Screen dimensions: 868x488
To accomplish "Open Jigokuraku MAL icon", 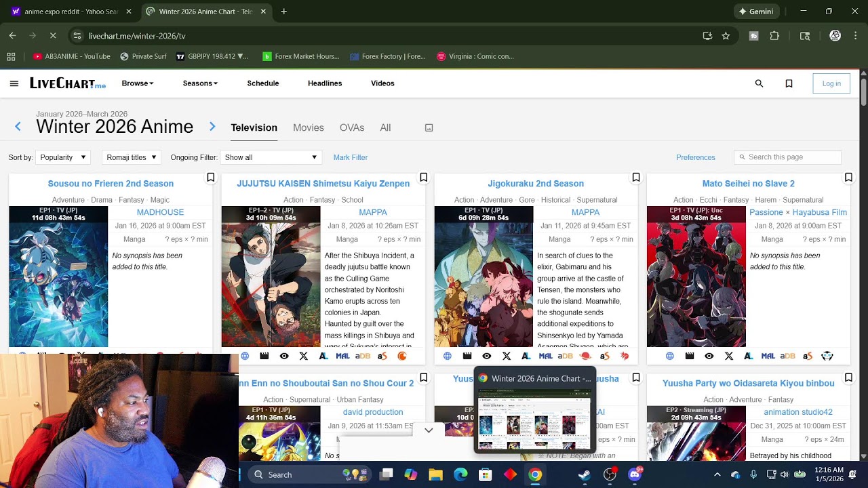I will [546, 356].
